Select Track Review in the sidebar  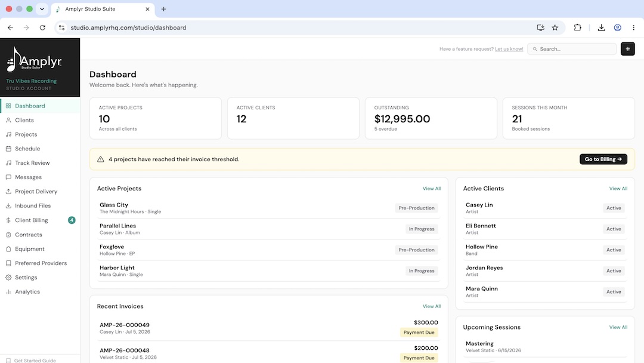pyautogui.click(x=40, y=163)
